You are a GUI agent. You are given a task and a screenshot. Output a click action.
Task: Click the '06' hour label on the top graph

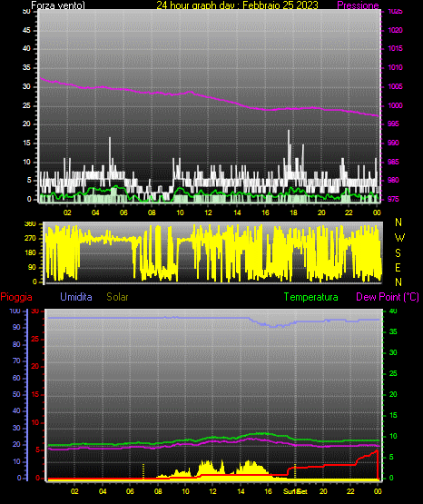[x=123, y=212]
